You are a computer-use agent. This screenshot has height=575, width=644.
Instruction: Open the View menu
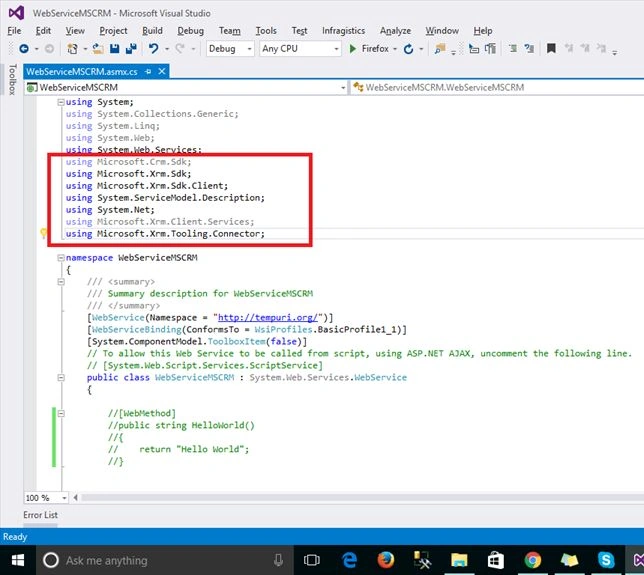[x=75, y=31]
